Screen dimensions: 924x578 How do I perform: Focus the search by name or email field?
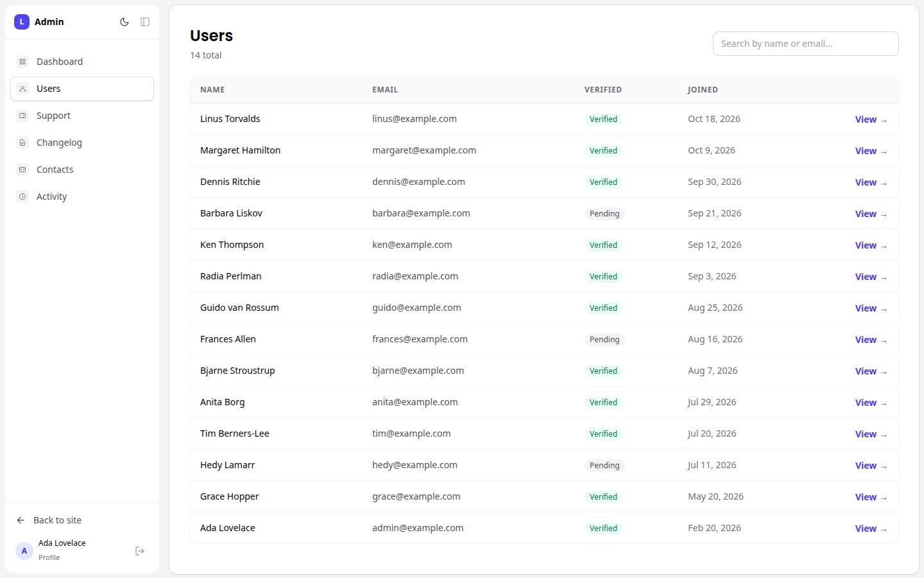coord(806,44)
